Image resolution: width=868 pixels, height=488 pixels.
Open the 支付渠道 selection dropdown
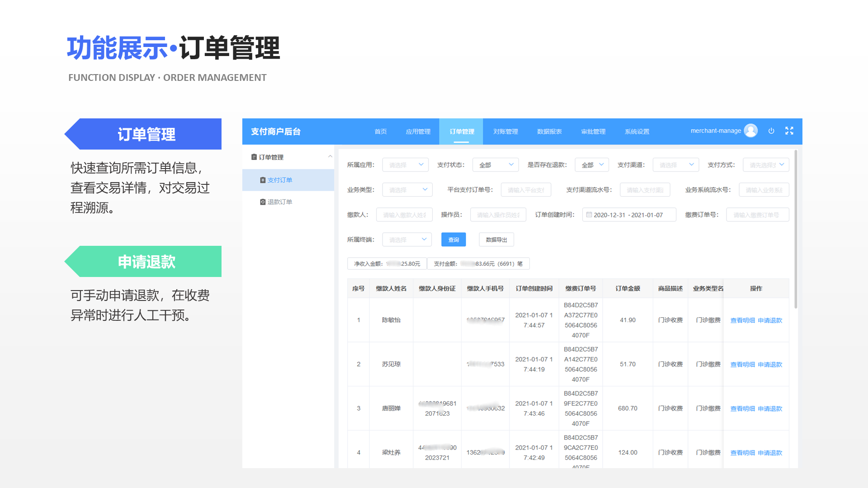[675, 164]
